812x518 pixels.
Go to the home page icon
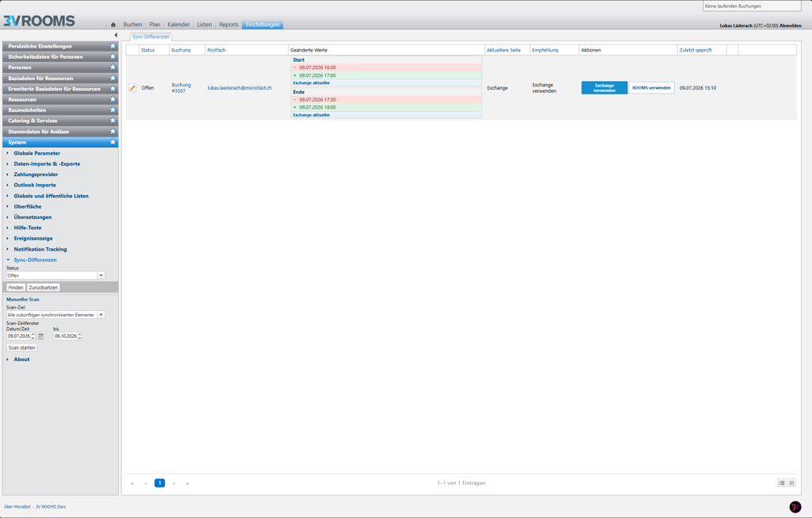[x=113, y=25]
